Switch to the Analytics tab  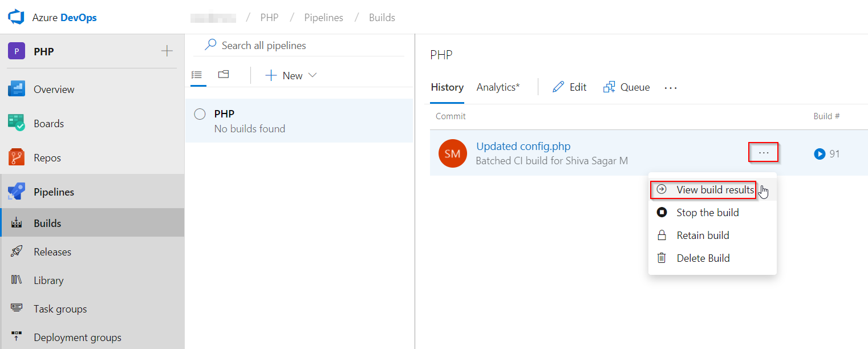pos(498,87)
